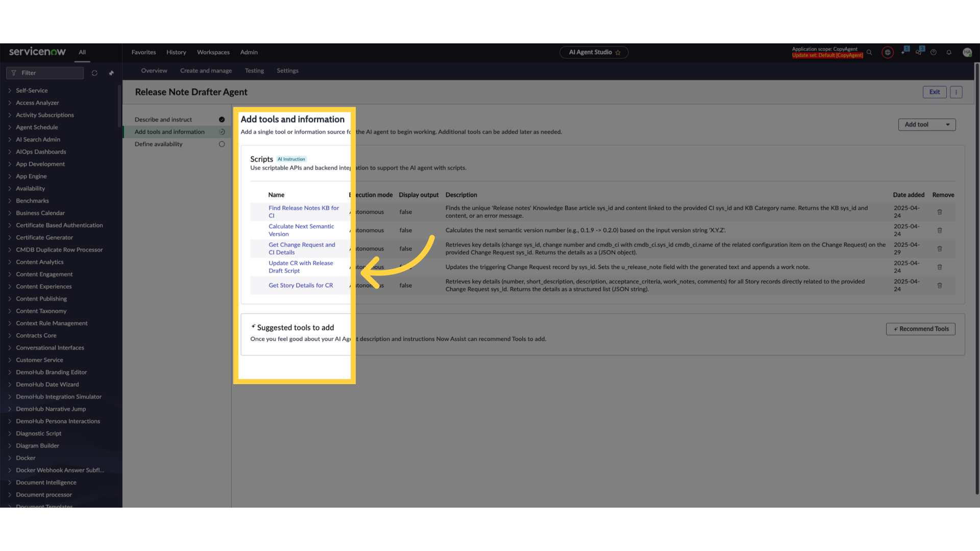Click the AI Agent Studio title pill
Screen dimensions: 980x551
(594, 53)
